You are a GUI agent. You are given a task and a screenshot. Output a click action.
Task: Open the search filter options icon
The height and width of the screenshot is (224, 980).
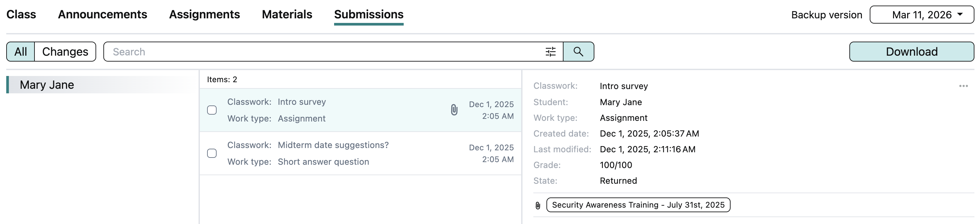550,52
